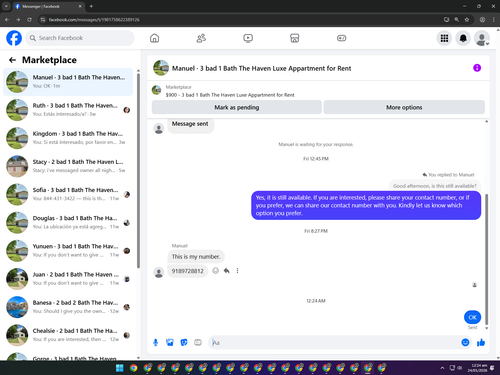Click the 'Message sent' bubble
Screen dimensions: 500x375
click(x=190, y=125)
